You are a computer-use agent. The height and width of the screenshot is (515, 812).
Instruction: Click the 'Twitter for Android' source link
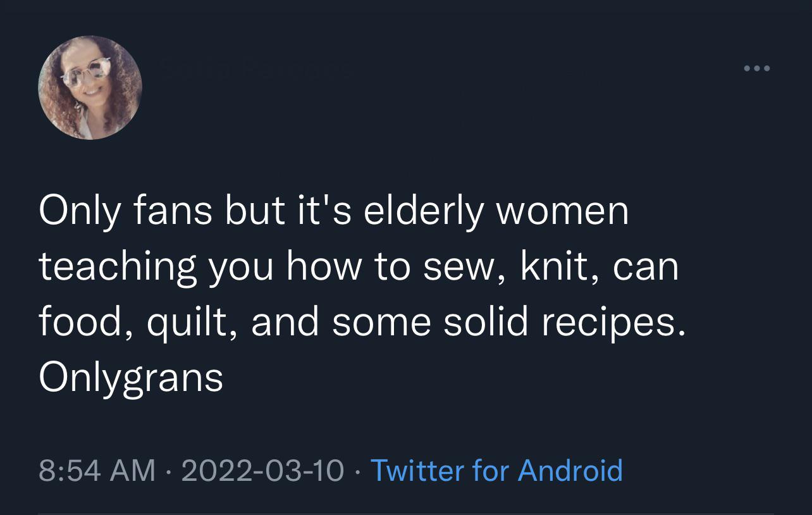coord(496,470)
